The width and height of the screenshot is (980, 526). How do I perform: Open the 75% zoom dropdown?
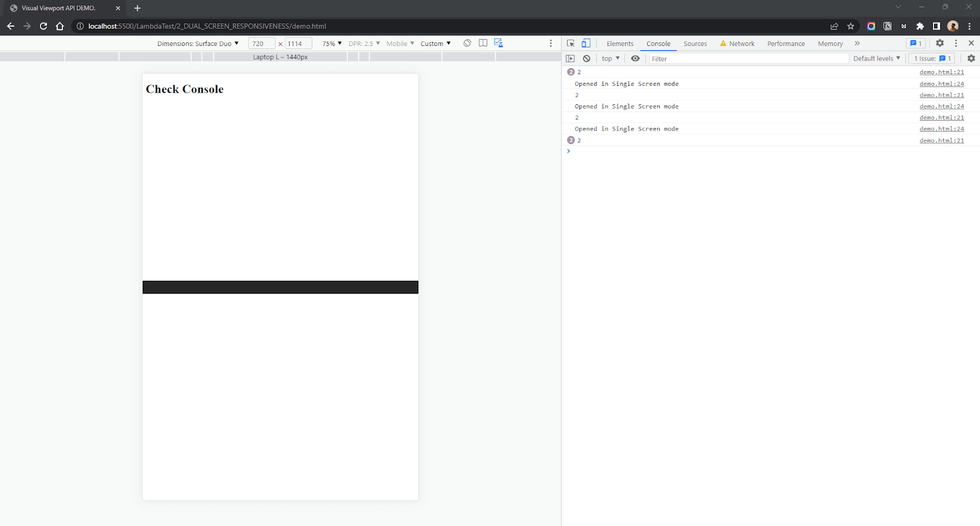click(332, 44)
